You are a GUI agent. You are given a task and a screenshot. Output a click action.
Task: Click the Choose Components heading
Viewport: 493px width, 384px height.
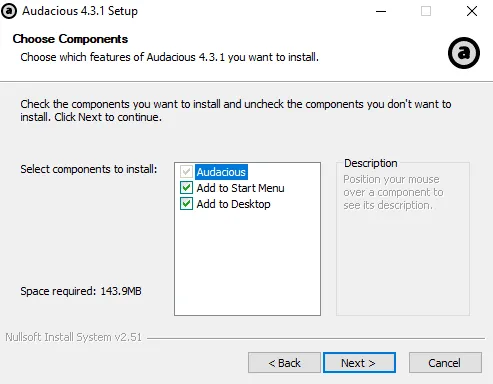click(x=70, y=39)
